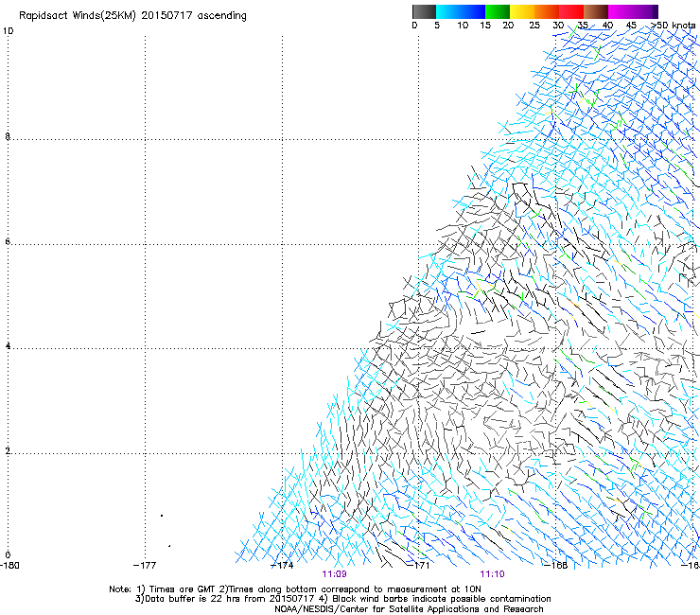This screenshot has height=615, width=700.
Task: Click the '40' label under the color bar
Action: (607, 26)
